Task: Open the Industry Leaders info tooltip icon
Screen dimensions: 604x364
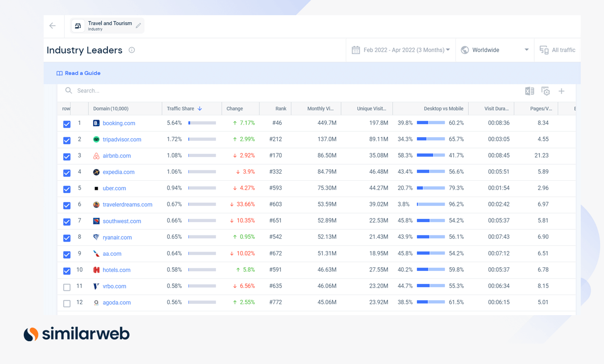Action: coord(131,50)
